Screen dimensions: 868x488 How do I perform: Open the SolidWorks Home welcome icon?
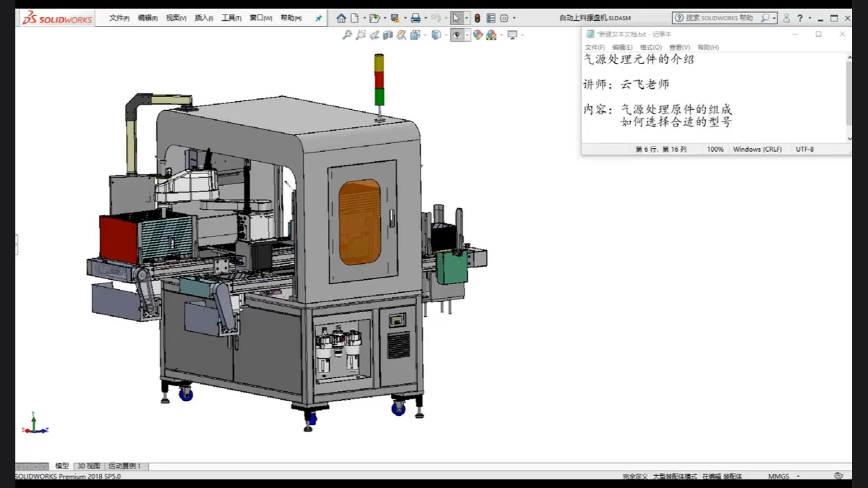341,18
